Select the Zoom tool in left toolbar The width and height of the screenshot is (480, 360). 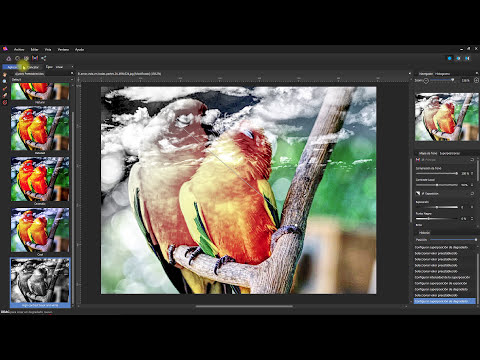(x=5, y=81)
